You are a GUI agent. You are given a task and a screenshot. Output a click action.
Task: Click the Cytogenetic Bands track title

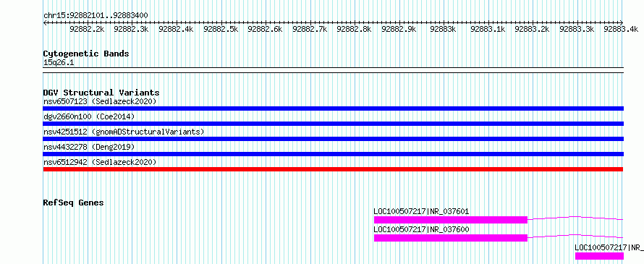[86, 54]
